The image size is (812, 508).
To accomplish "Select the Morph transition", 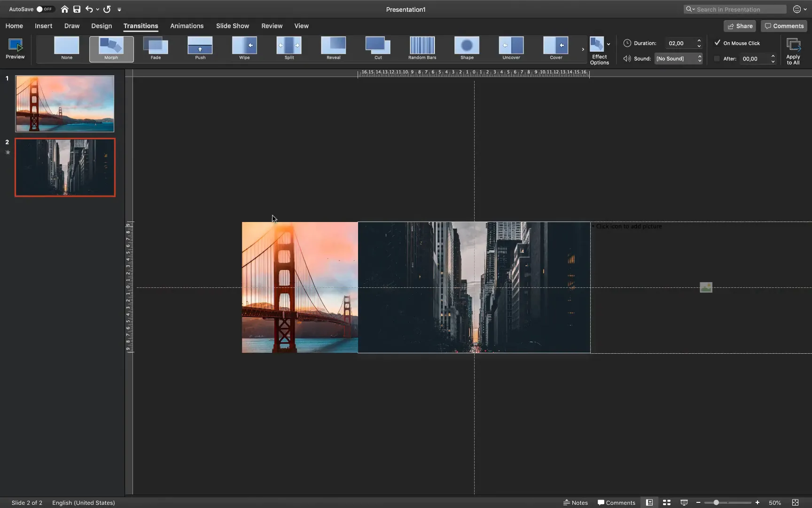I will point(111,49).
